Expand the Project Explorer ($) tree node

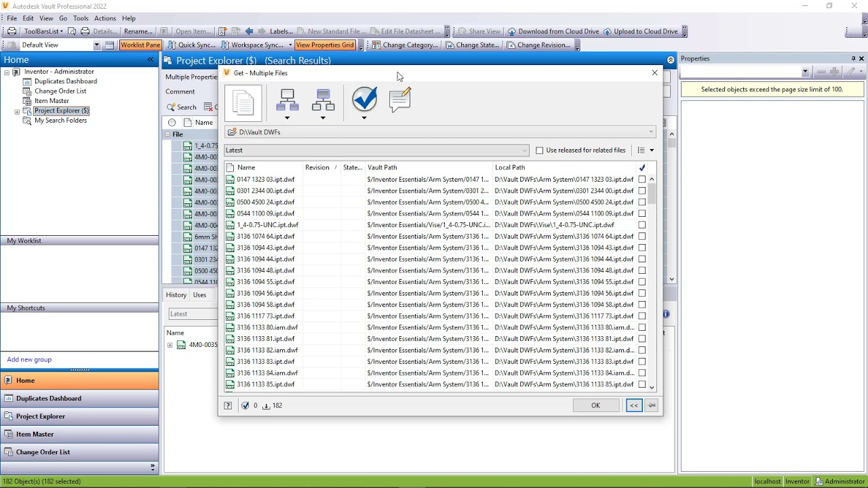(17, 111)
